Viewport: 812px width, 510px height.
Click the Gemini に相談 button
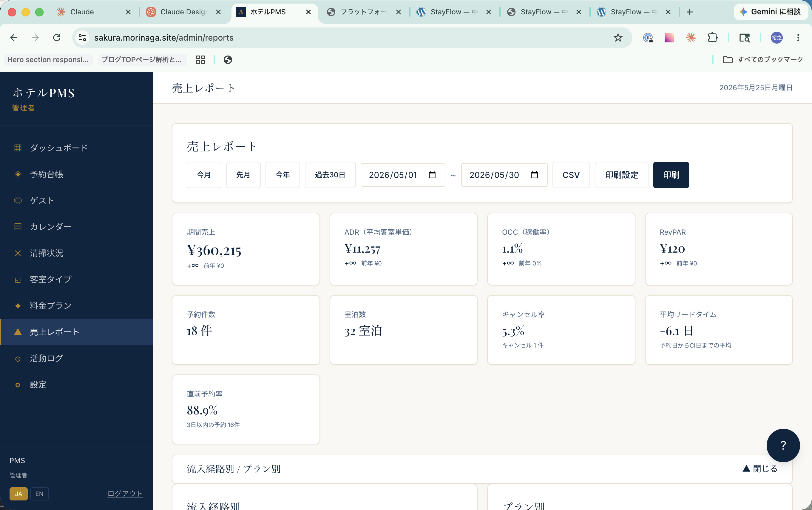click(x=771, y=12)
